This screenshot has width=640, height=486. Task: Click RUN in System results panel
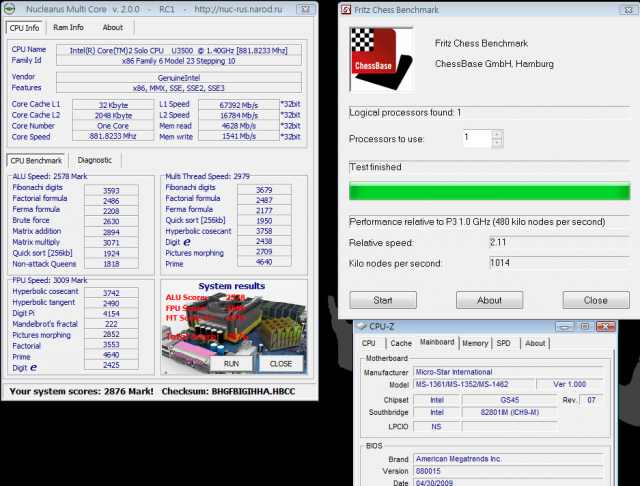point(231,364)
